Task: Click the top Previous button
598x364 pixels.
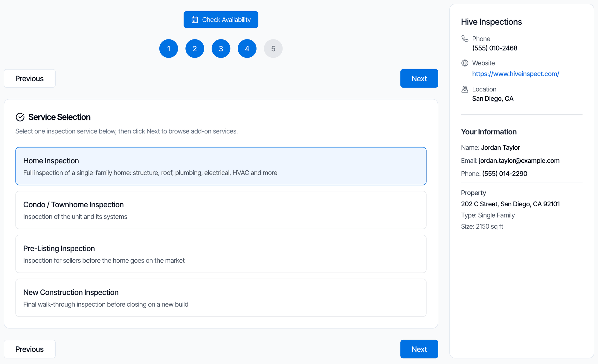Action: tap(30, 79)
